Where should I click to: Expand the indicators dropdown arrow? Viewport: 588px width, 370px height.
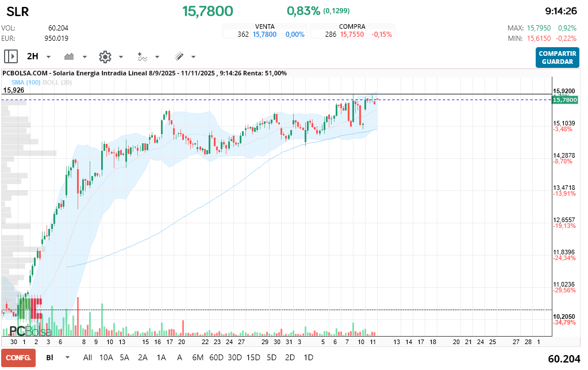pyautogui.click(x=157, y=57)
